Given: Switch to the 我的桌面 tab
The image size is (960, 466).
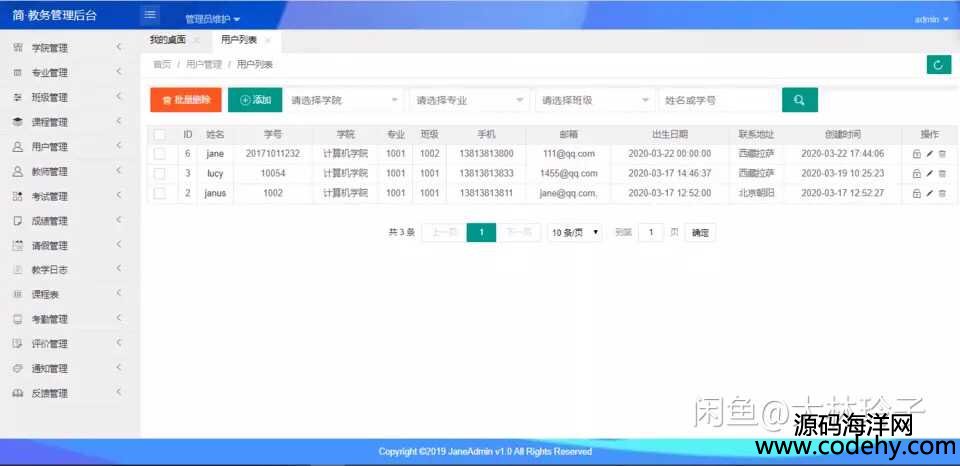Looking at the screenshot, I should (x=167, y=40).
